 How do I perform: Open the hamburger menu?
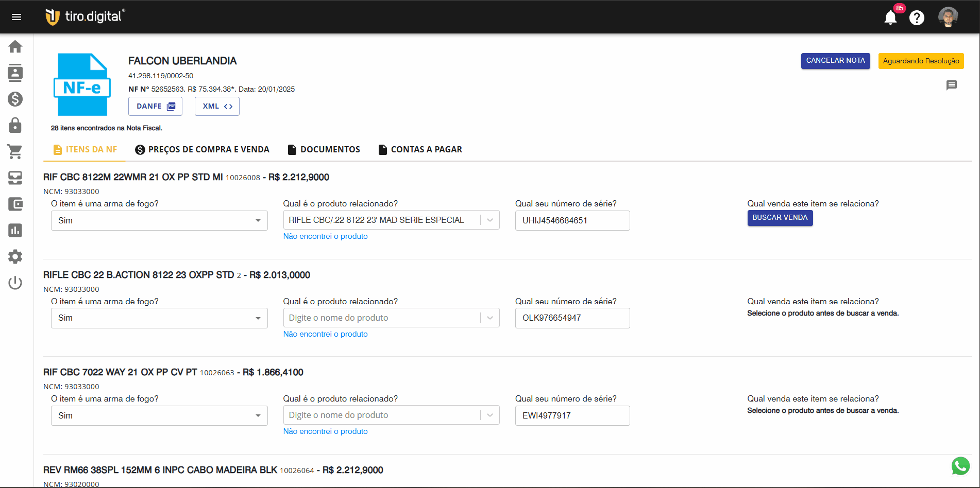coord(16,17)
